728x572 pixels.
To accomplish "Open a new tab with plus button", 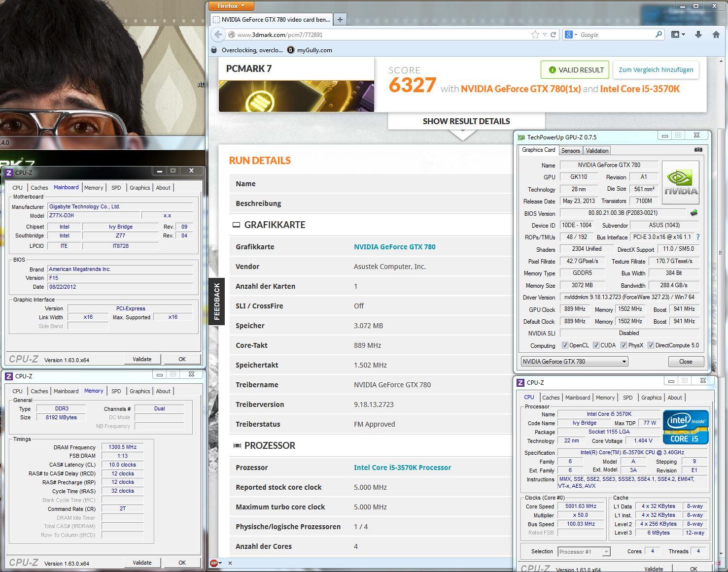I will (x=340, y=20).
